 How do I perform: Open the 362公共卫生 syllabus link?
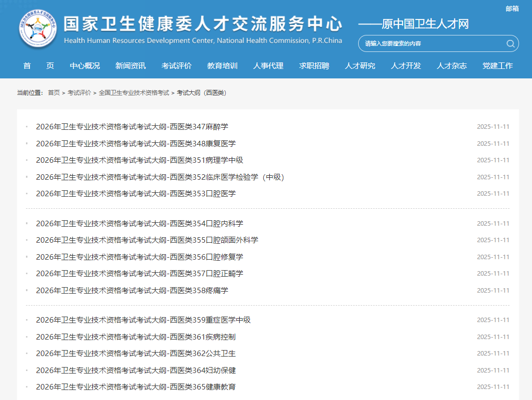coord(136,354)
